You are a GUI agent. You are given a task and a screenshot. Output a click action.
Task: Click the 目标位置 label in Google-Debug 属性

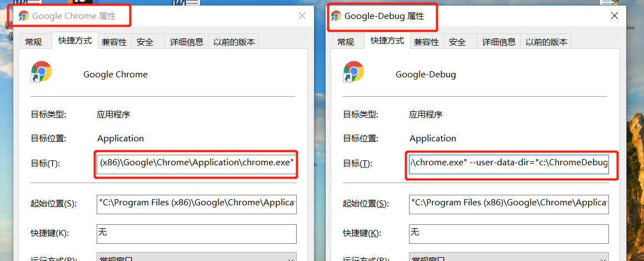(361, 138)
